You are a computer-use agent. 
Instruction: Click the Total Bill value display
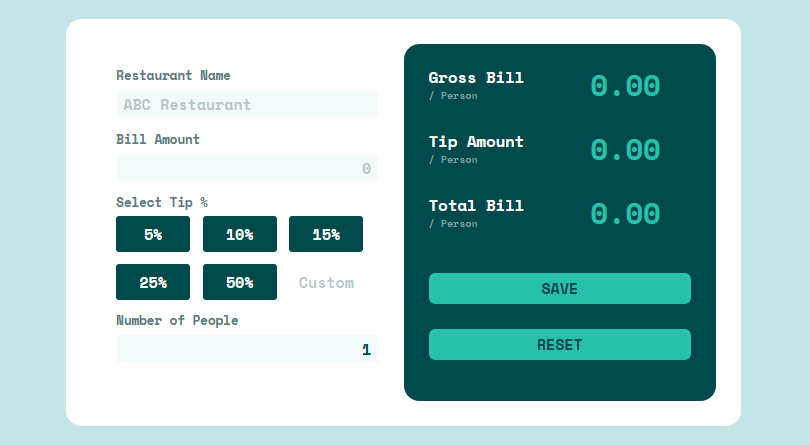coord(625,214)
